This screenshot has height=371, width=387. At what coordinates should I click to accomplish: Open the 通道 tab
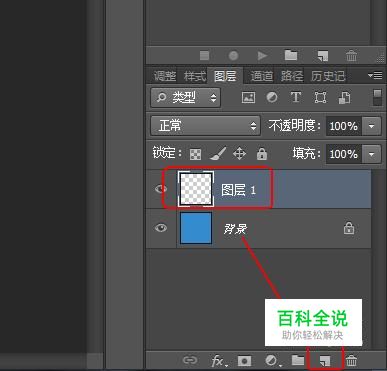pyautogui.click(x=262, y=76)
